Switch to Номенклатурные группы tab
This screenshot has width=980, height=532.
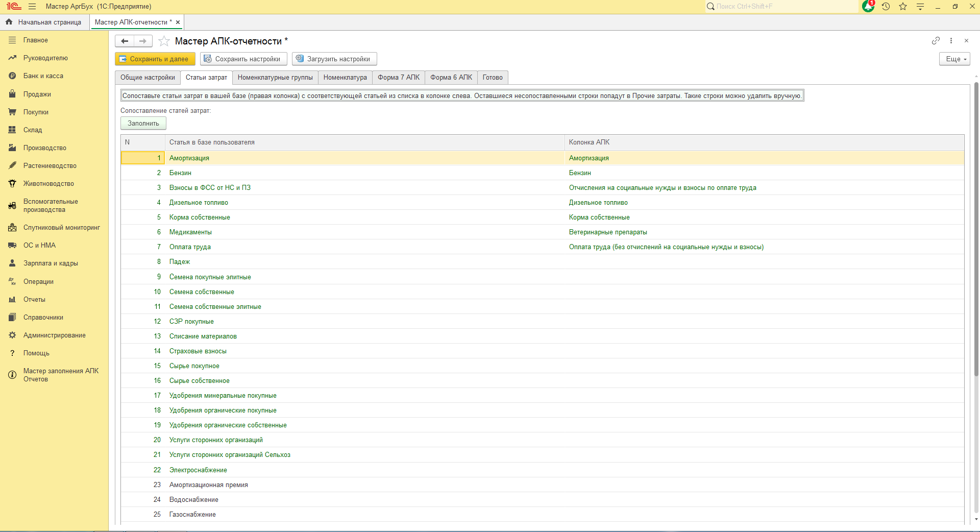[x=275, y=78]
